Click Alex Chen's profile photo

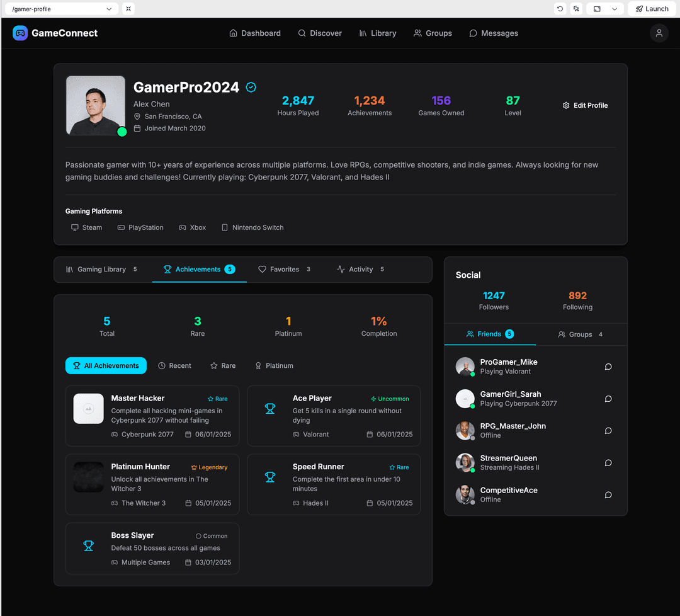tap(96, 106)
